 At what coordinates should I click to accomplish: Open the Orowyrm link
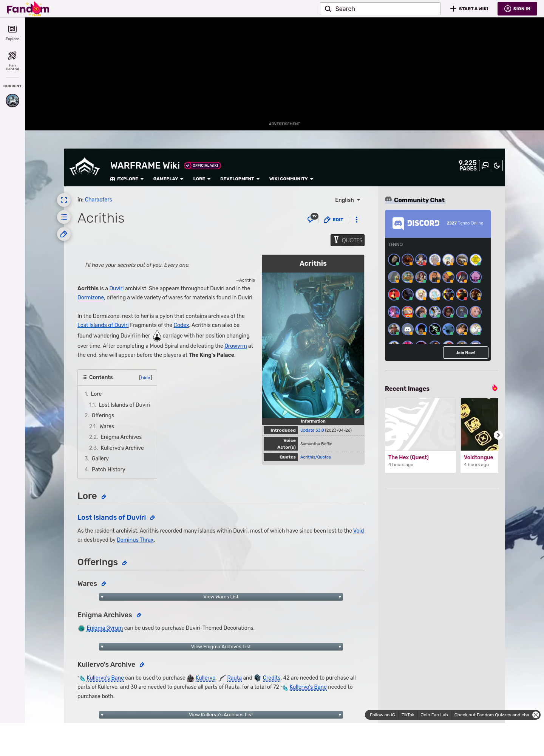tap(236, 346)
